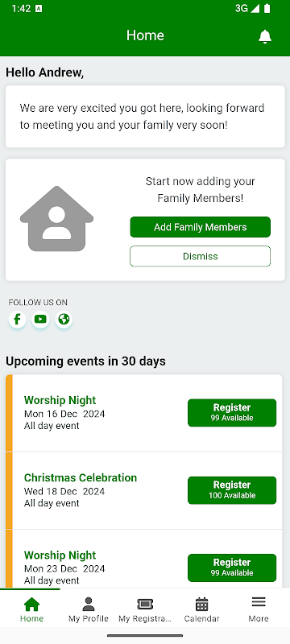290x644 pixels.
Task: Open Worship Night 23 Dec event title
Action: click(60, 555)
